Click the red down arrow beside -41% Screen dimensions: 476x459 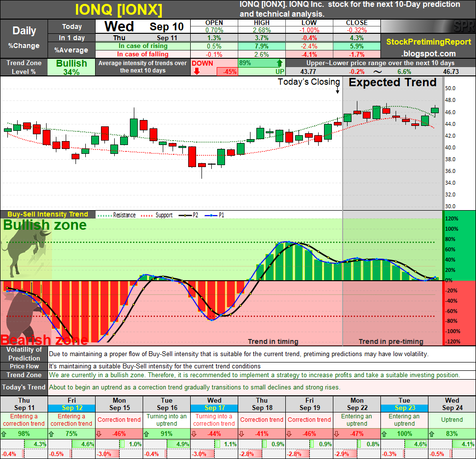click(242, 434)
